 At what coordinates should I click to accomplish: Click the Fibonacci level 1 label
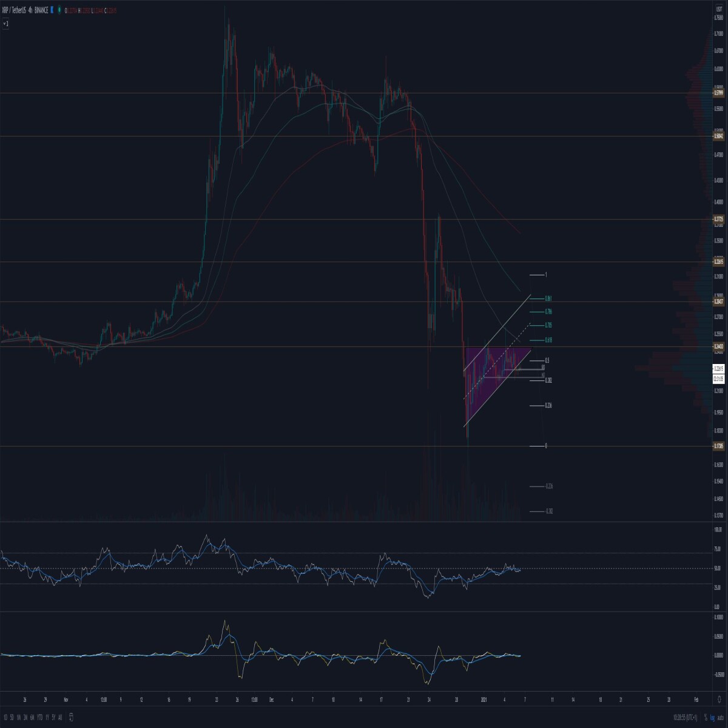547,275
